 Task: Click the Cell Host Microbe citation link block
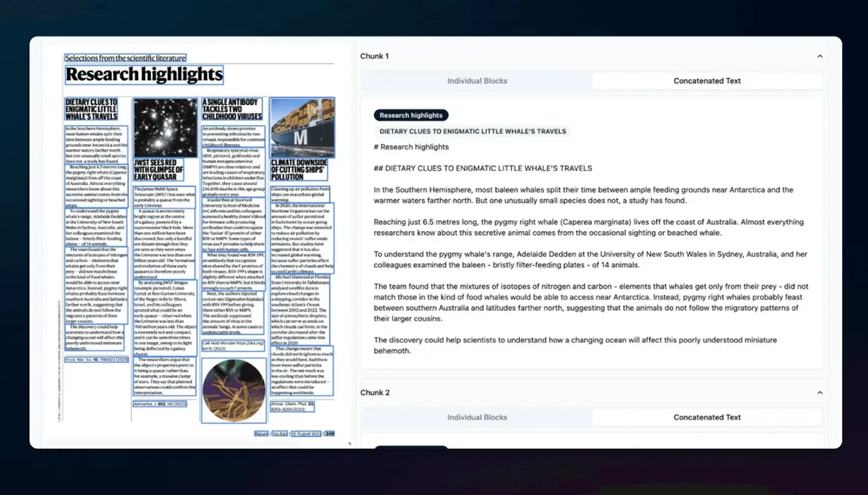pos(231,346)
